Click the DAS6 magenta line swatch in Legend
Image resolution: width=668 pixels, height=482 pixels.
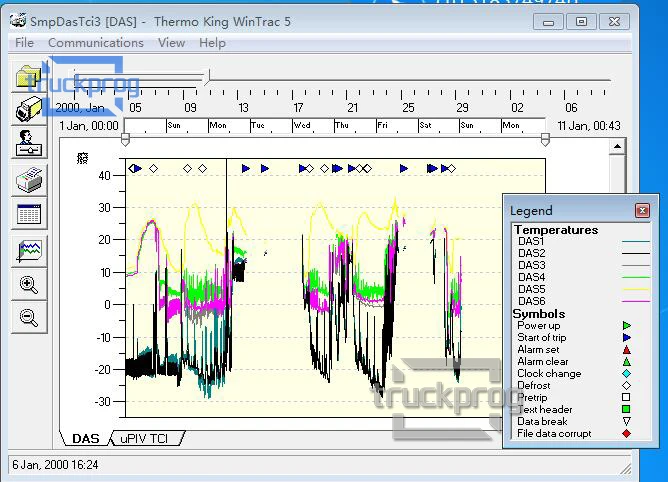pos(636,301)
